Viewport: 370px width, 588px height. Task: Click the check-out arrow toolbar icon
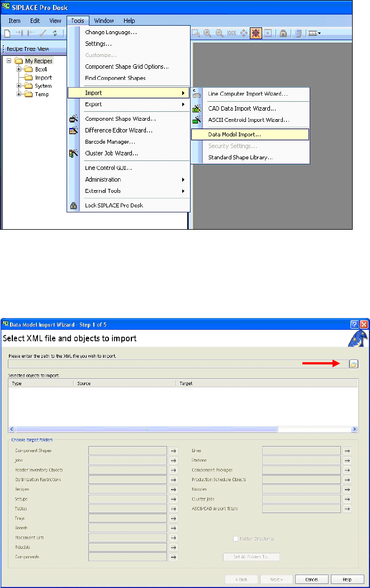(31, 34)
